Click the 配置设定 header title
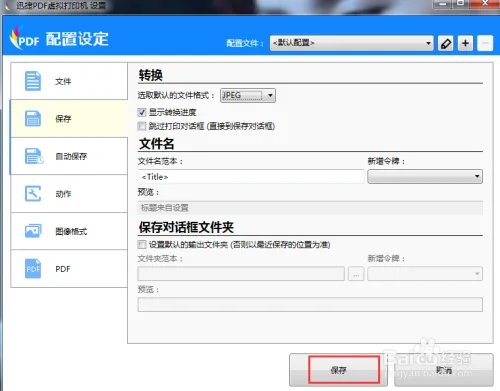The height and width of the screenshot is (391, 500). pyautogui.click(x=77, y=39)
